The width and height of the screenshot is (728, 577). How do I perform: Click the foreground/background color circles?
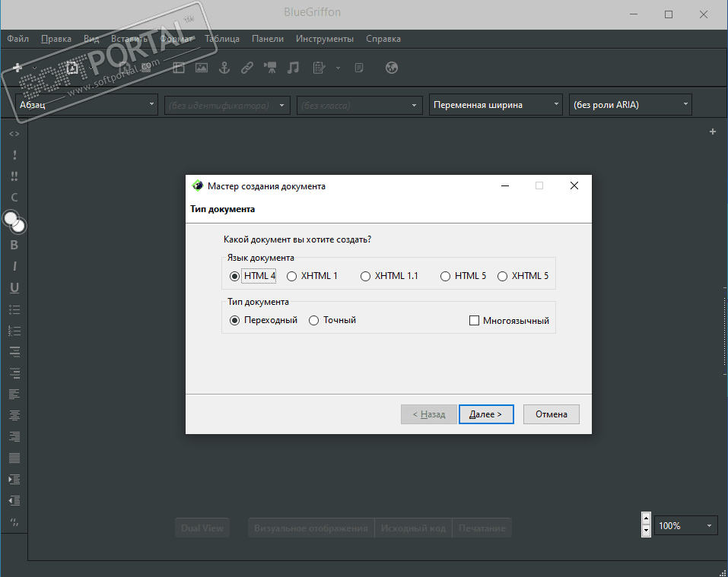14,222
